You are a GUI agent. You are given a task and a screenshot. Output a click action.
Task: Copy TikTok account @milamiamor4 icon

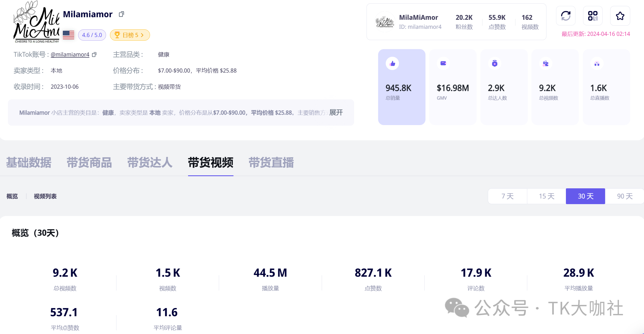click(x=94, y=54)
